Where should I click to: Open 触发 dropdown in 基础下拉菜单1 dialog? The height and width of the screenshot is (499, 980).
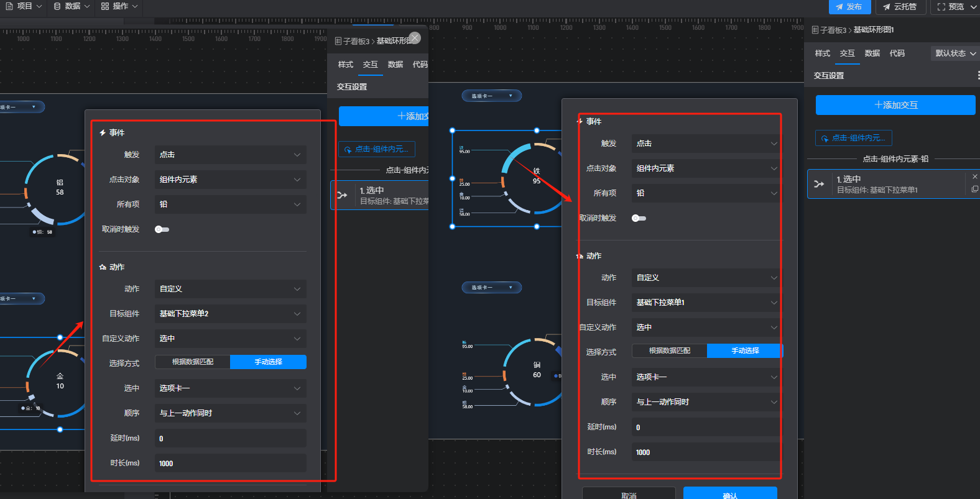pos(706,144)
